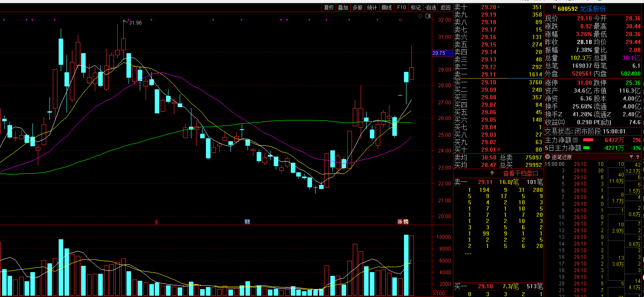
Task: Click the 32.00 price axis label
Action: [x=445, y=20]
